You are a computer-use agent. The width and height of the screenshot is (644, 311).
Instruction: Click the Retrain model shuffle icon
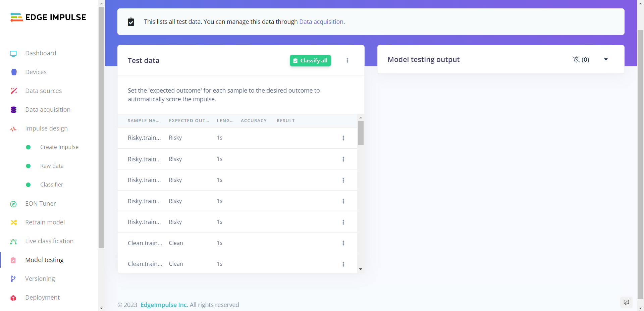(14, 222)
